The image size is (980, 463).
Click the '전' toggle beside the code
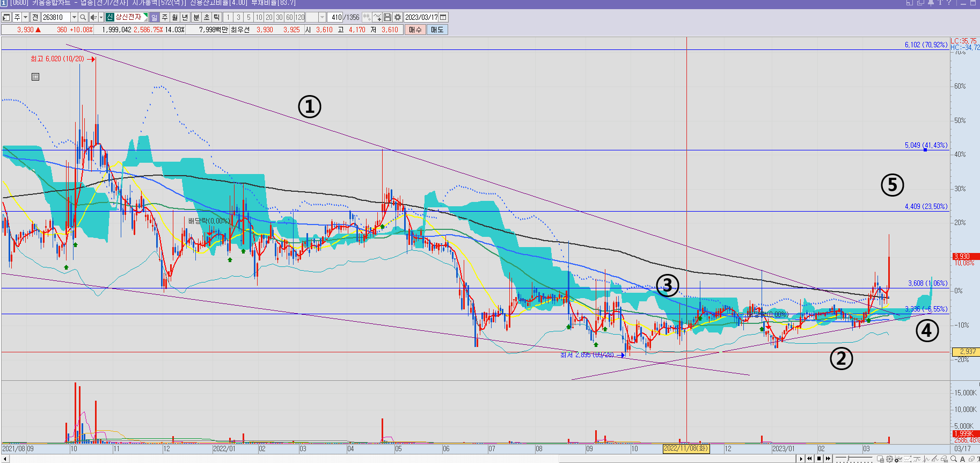(x=35, y=17)
